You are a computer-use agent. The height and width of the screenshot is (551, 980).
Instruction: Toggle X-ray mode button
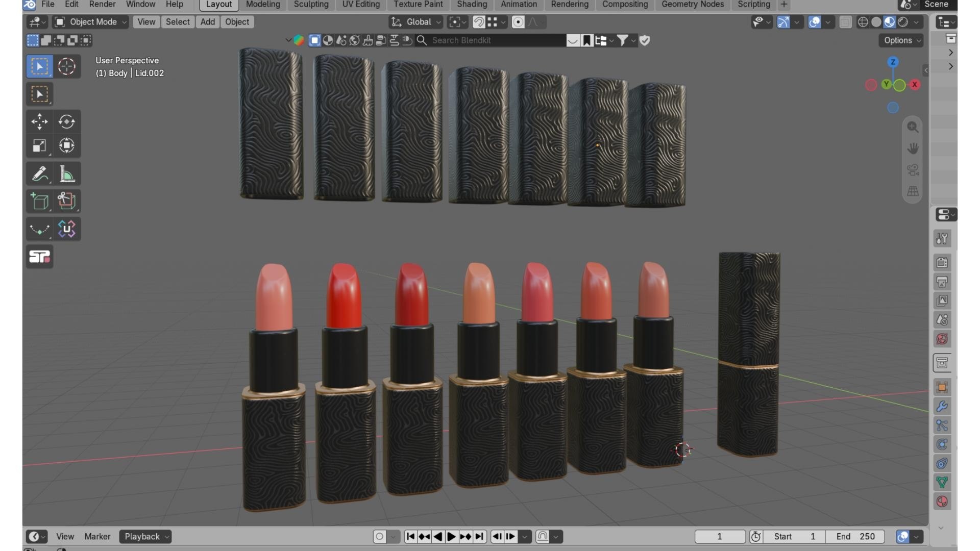pyautogui.click(x=845, y=22)
